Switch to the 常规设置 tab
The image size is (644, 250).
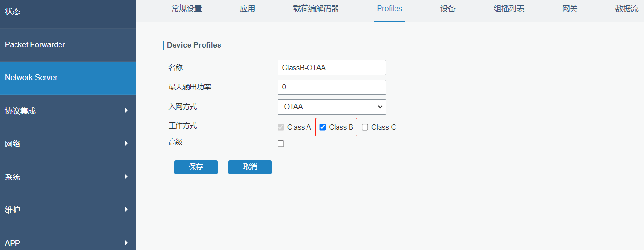[x=187, y=9]
